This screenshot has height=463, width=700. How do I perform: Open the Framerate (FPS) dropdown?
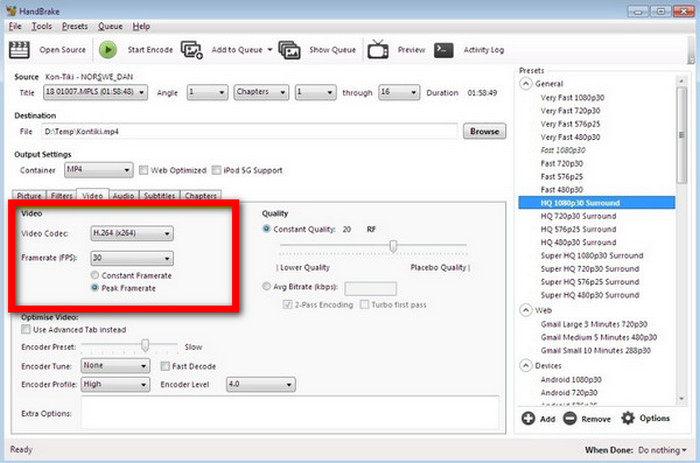[x=132, y=258]
